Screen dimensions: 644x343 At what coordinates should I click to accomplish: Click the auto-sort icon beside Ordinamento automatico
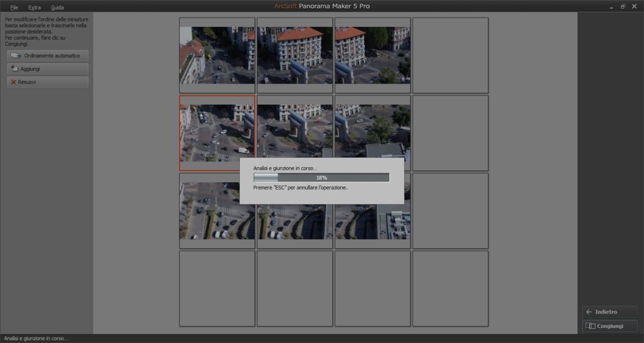16,56
